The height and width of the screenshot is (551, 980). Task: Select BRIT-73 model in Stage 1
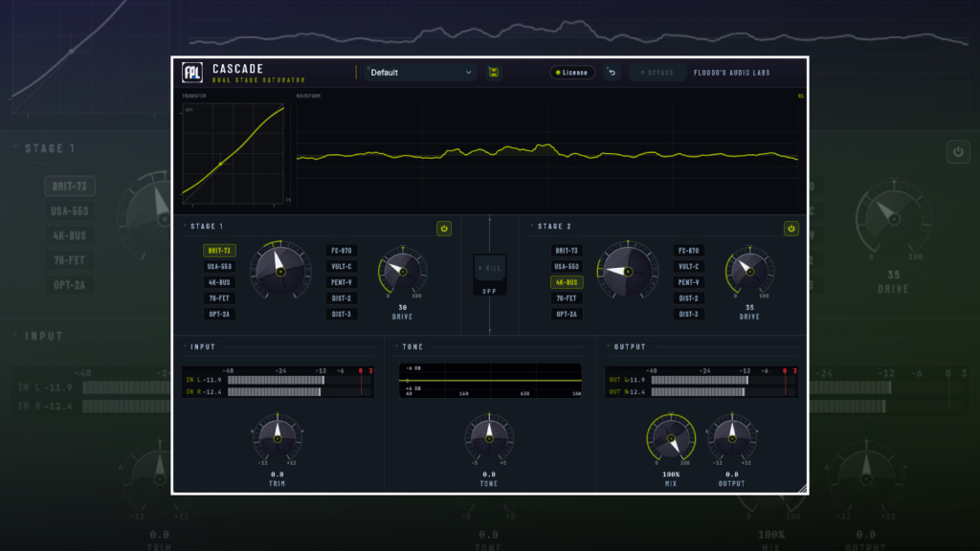point(219,251)
